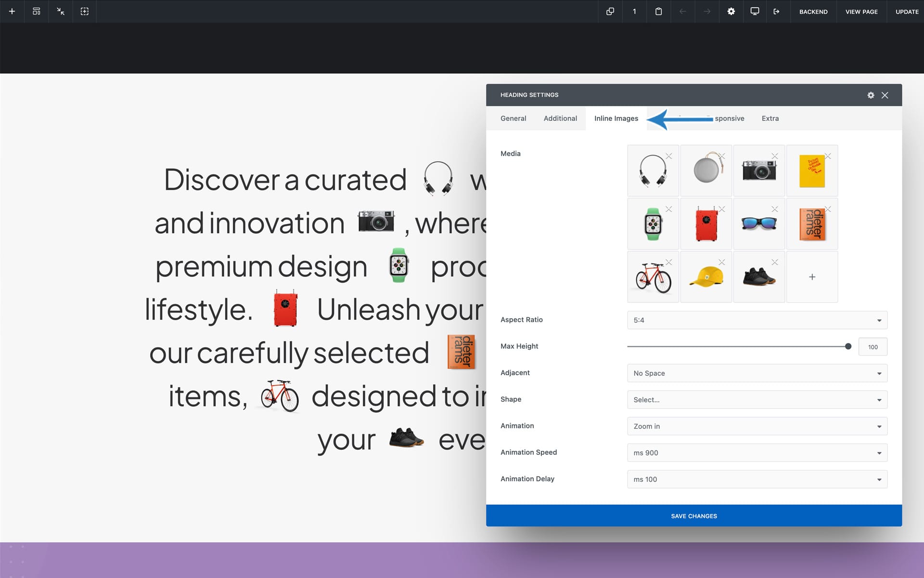Click the Update button in top bar

coord(907,12)
